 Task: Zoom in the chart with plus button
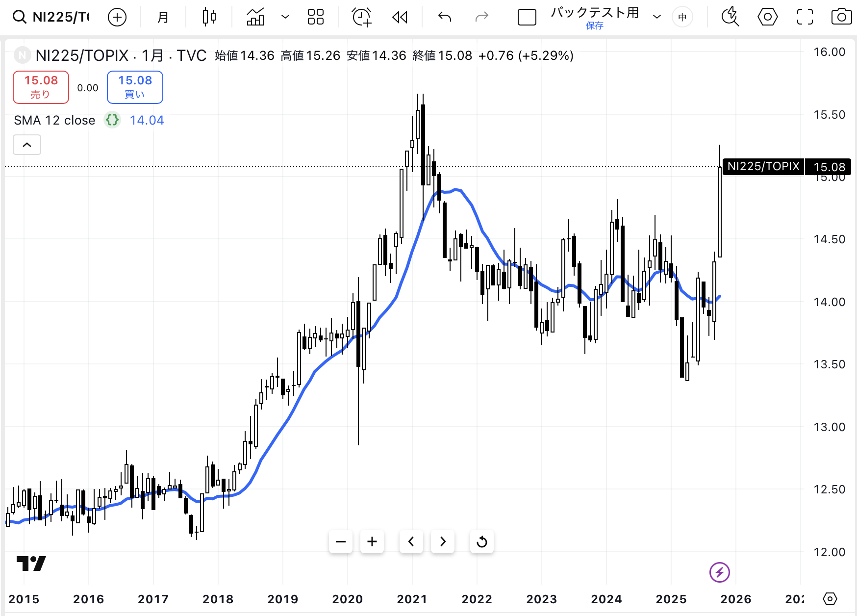coord(372,541)
